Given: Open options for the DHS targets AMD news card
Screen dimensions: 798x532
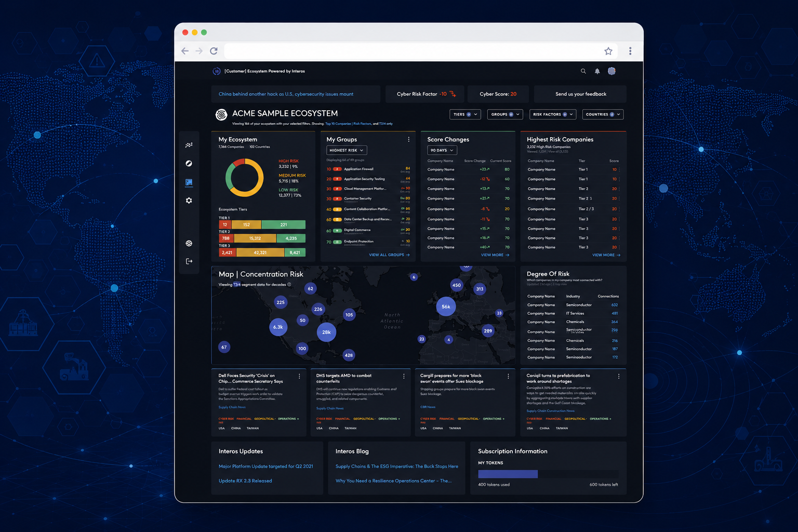Looking at the screenshot, I should point(404,376).
